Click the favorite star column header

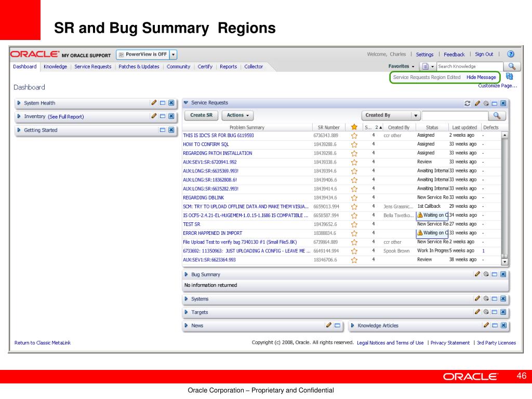click(x=354, y=127)
